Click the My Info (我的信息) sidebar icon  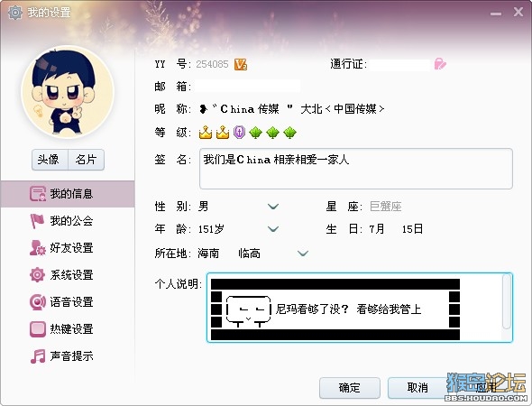click(x=37, y=193)
